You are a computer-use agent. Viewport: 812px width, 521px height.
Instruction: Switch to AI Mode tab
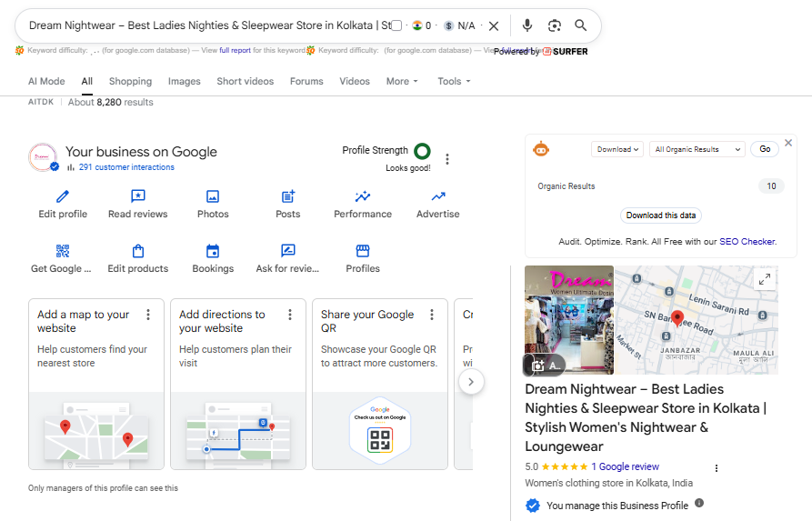click(46, 81)
